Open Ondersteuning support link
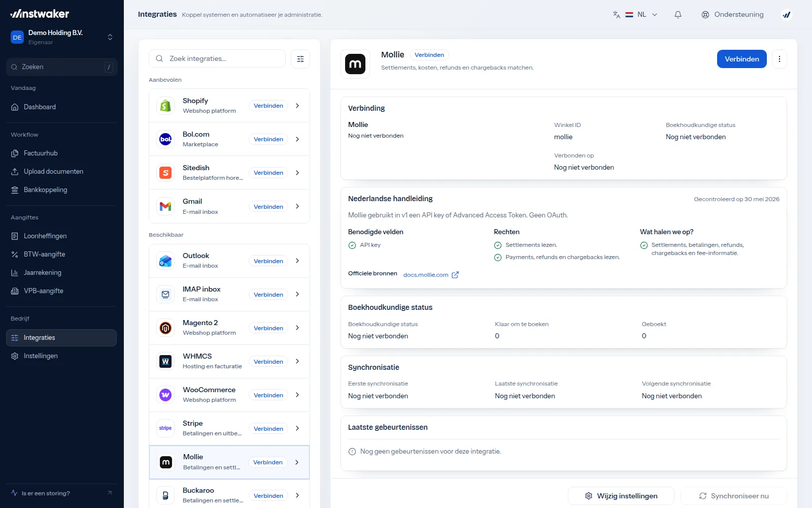 tap(732, 15)
